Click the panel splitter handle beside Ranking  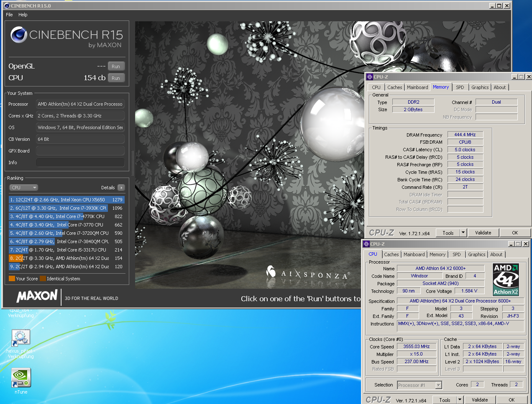click(133, 163)
